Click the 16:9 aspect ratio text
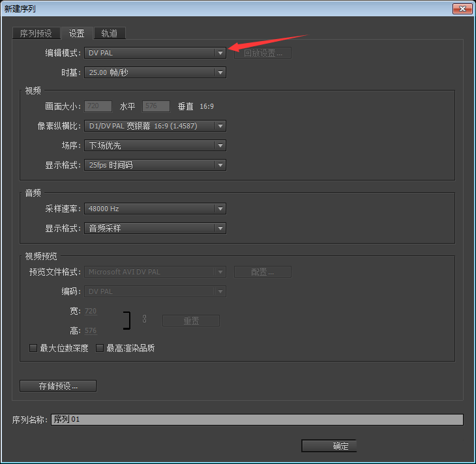This screenshot has height=464, width=476. coord(207,106)
